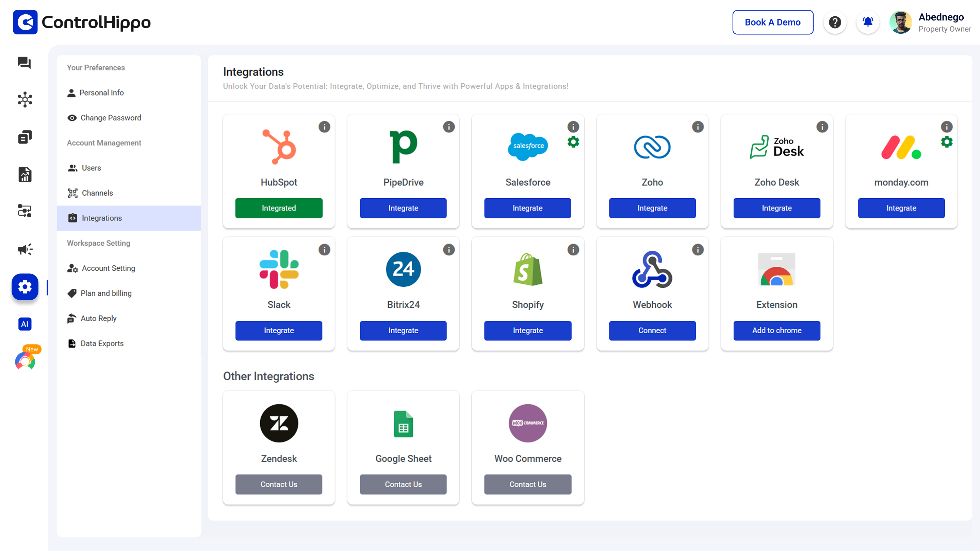Open the Plan and billing section
The height and width of the screenshot is (551, 980).
click(106, 293)
